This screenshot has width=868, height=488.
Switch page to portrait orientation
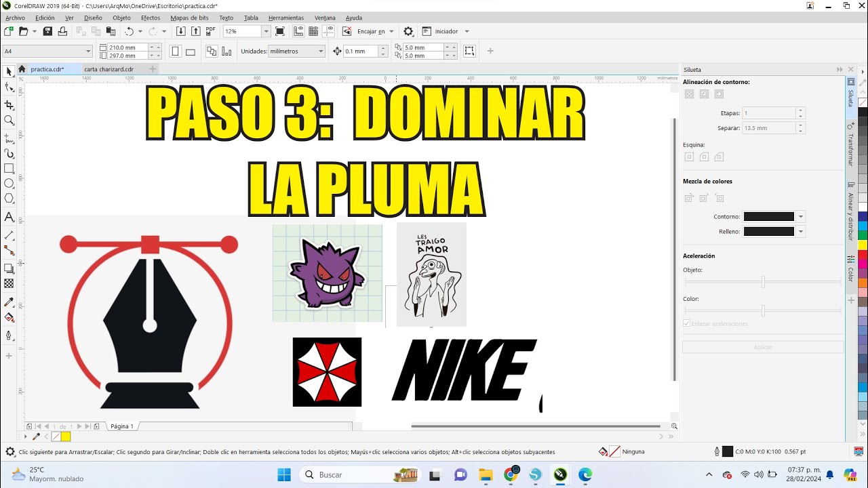[x=176, y=51]
